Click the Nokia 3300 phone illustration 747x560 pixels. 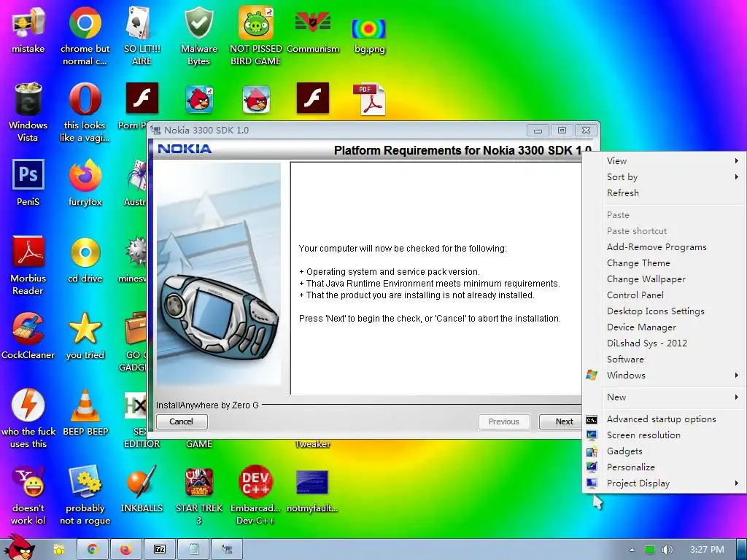coord(219,316)
